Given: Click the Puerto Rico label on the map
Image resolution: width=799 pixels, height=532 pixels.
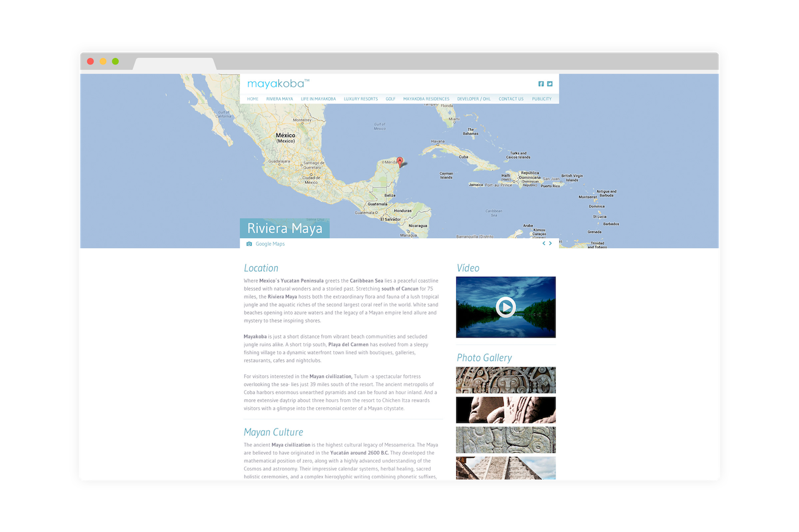Looking at the screenshot, I should click(x=551, y=186).
